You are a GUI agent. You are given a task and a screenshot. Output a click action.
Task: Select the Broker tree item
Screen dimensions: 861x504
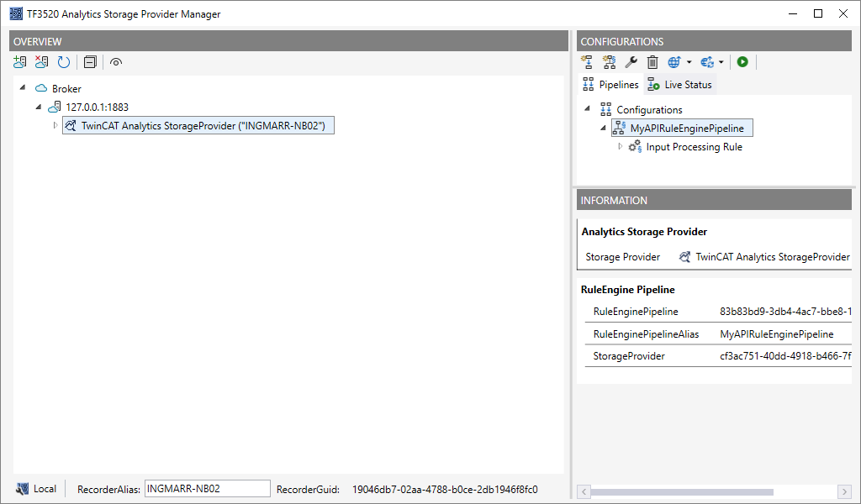(x=66, y=88)
